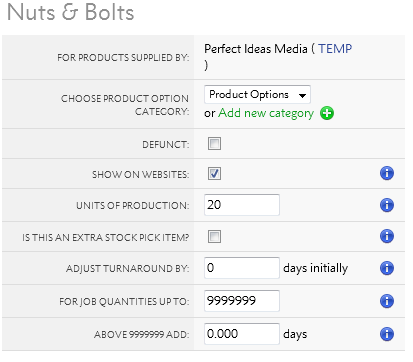The width and height of the screenshot is (413, 362).
Task: Click the Perfect Ideas Media supplier text
Action: (256, 49)
